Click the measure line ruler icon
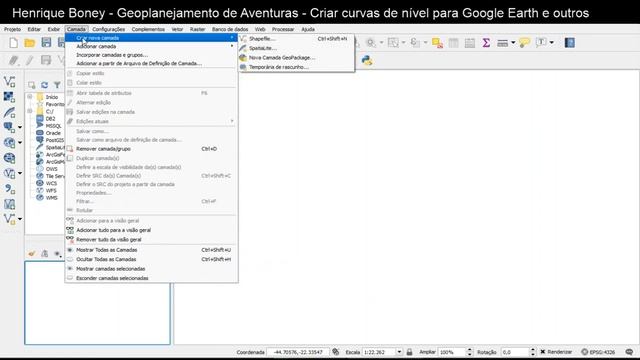Viewport: 640px width, 360px height. click(x=502, y=43)
